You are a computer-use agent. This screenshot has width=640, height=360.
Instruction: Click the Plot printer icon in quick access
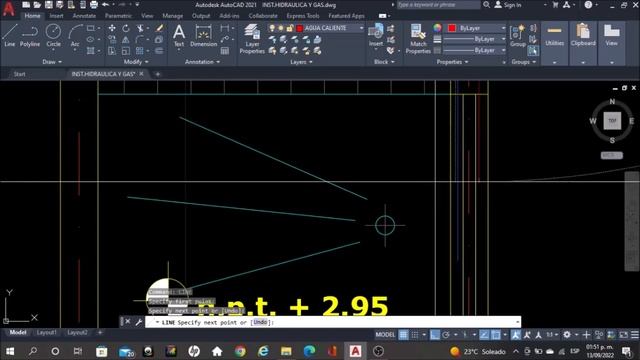pyautogui.click(x=94, y=5)
